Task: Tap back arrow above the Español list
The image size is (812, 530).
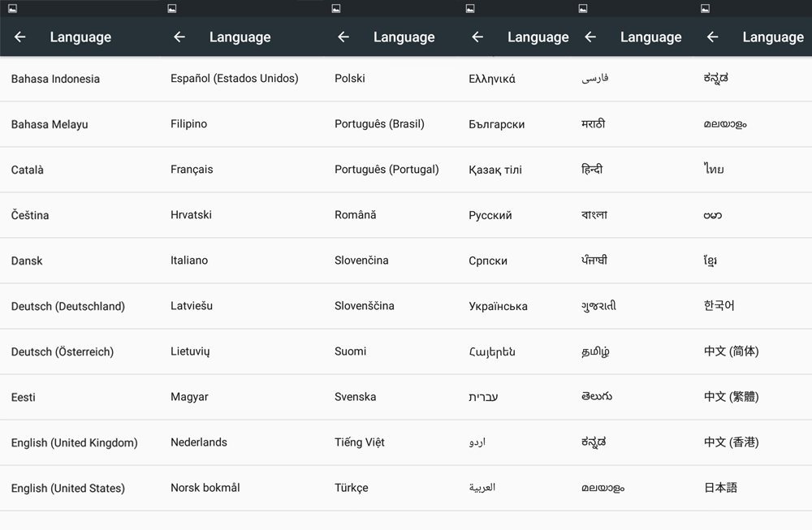Action: (x=179, y=37)
